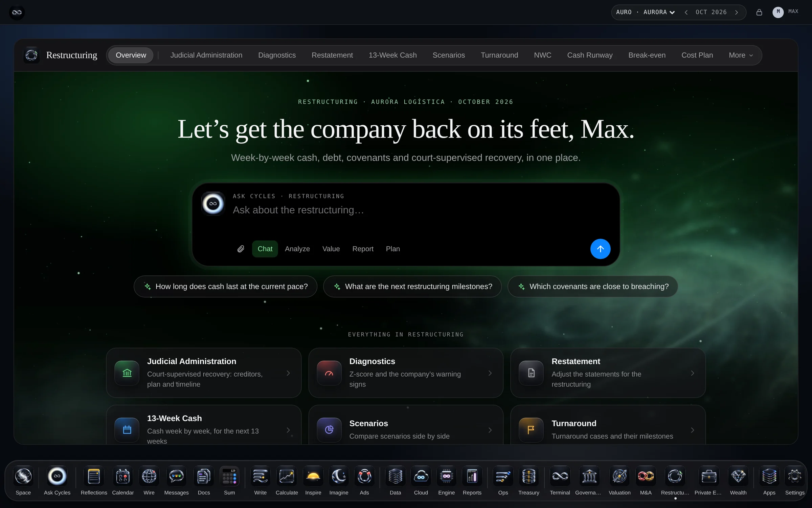
Task: Switch to Report mode
Action: click(363, 249)
